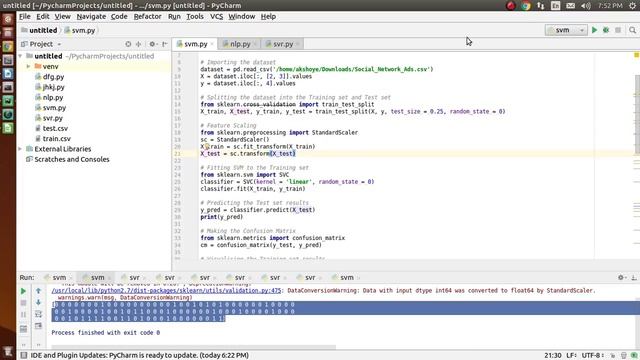Change UTF-8 encoding in status bar
Image resolution: width=640 pixels, height=360 pixels.
pyautogui.click(x=592, y=356)
